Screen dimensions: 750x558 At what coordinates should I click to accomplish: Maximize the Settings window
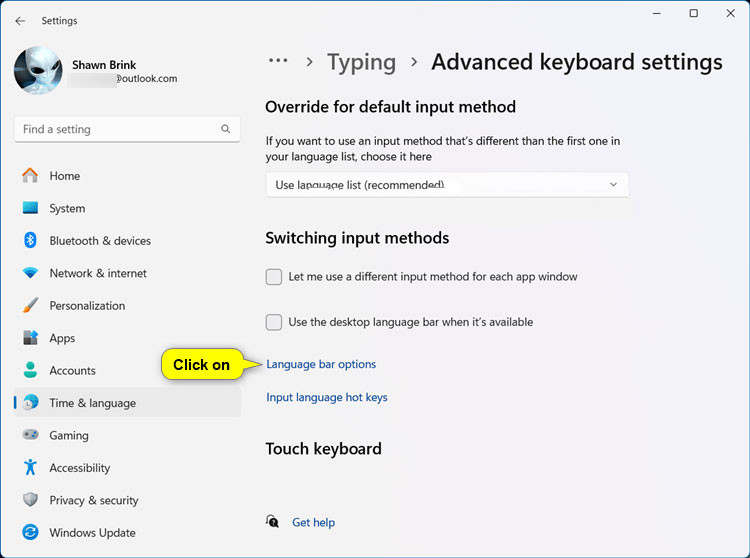click(x=694, y=13)
